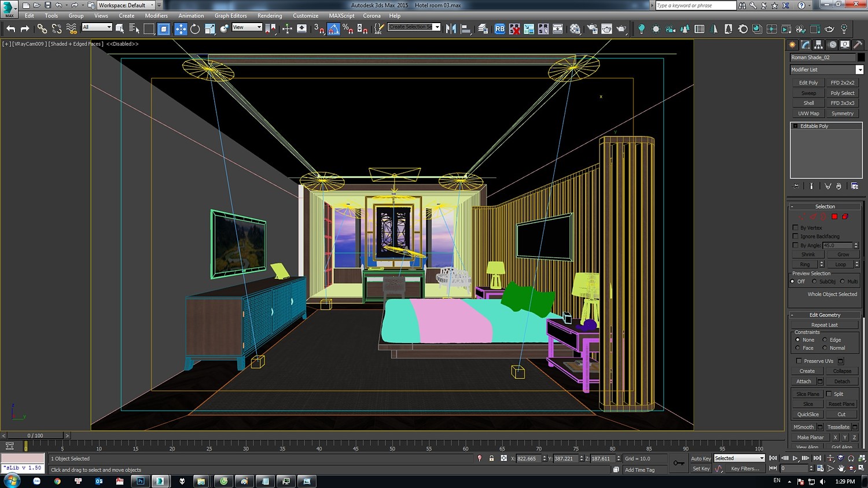Select the Multi preview selection radio
Image resolution: width=868 pixels, height=488 pixels.
[x=843, y=282]
